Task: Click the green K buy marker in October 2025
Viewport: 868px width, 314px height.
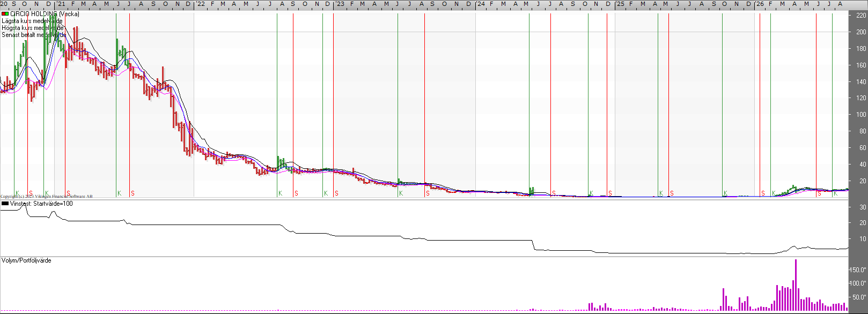Action: (725, 193)
